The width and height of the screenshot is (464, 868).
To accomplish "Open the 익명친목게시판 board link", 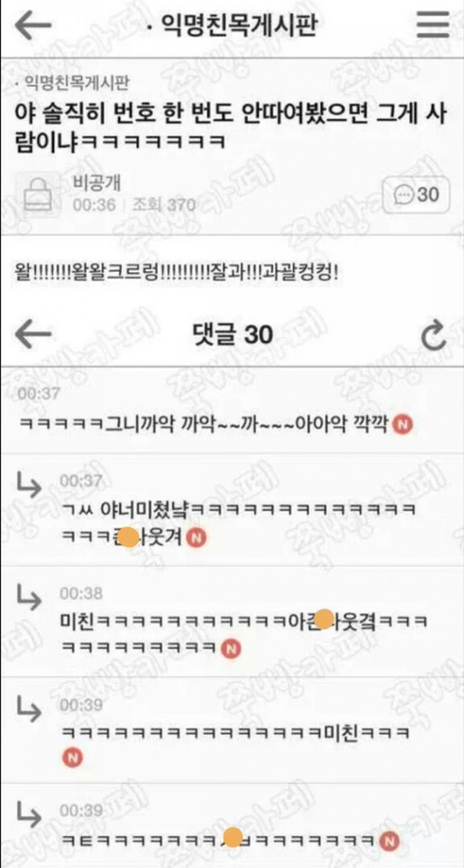I will pos(73,83).
